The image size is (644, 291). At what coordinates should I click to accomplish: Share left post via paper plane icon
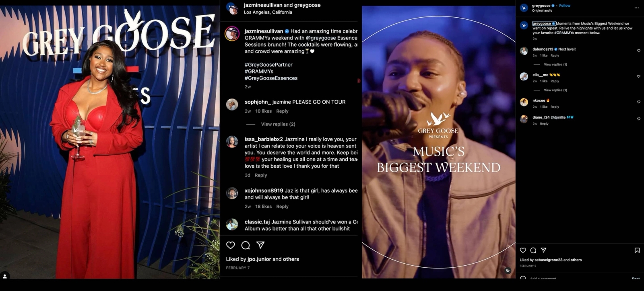pos(260,245)
